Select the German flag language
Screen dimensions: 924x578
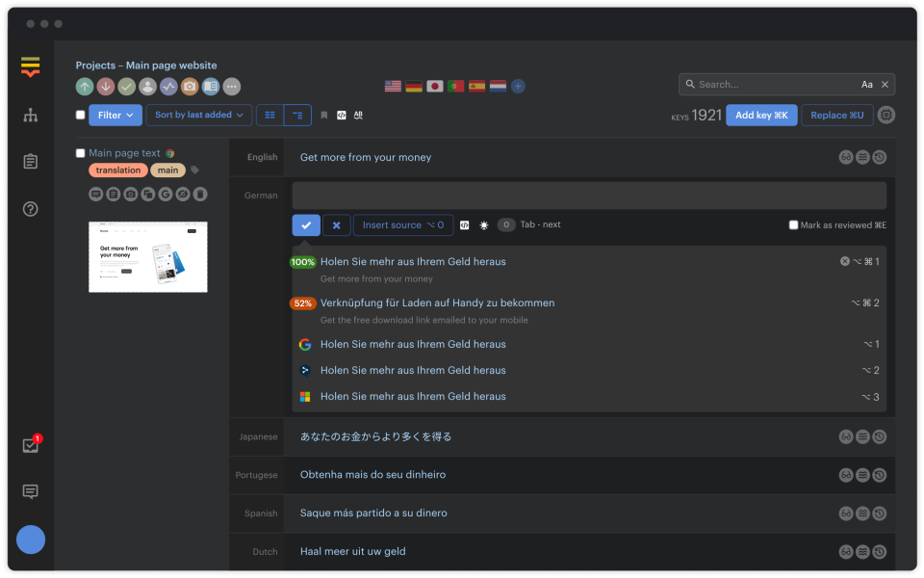click(x=414, y=86)
